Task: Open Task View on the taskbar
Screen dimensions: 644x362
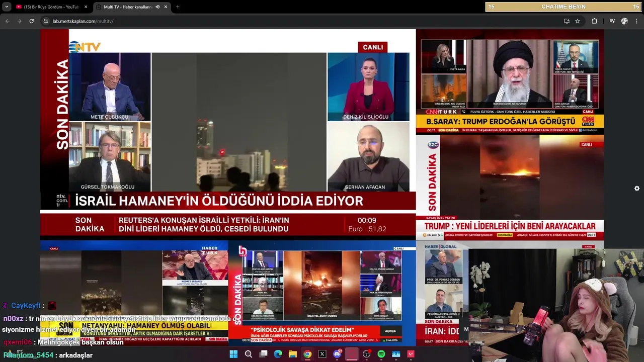Action: click(263, 354)
